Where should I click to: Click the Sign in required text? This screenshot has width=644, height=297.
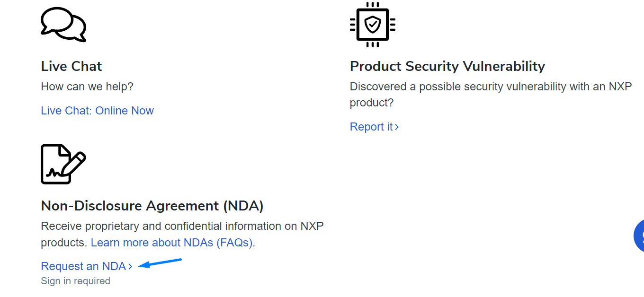point(75,280)
